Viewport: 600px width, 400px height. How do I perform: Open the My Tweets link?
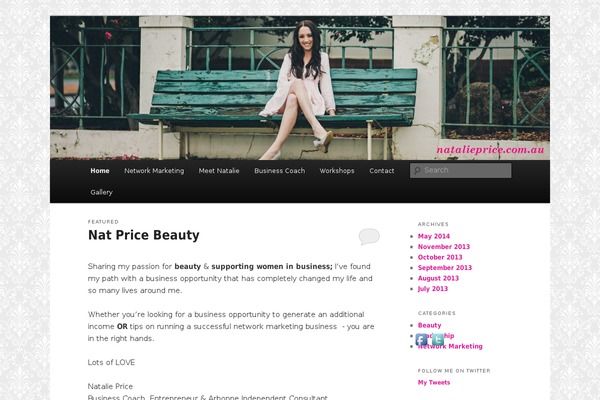(x=434, y=382)
